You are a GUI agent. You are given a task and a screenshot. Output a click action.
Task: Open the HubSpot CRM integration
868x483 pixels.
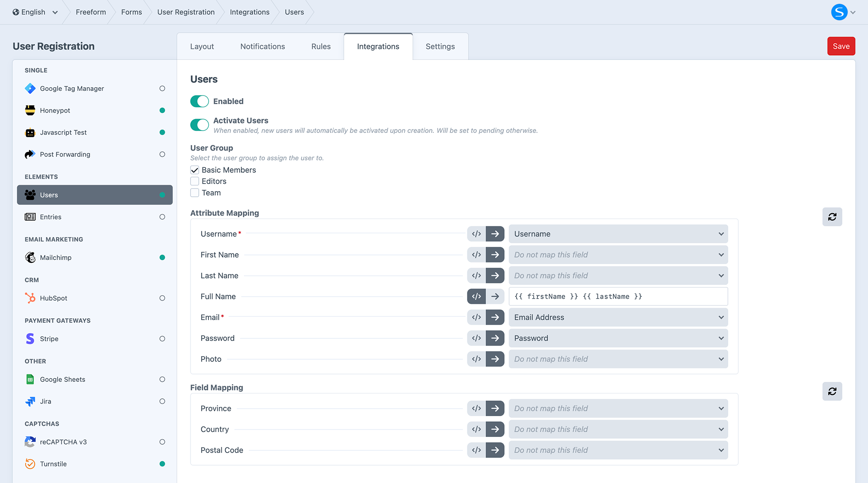(x=53, y=298)
